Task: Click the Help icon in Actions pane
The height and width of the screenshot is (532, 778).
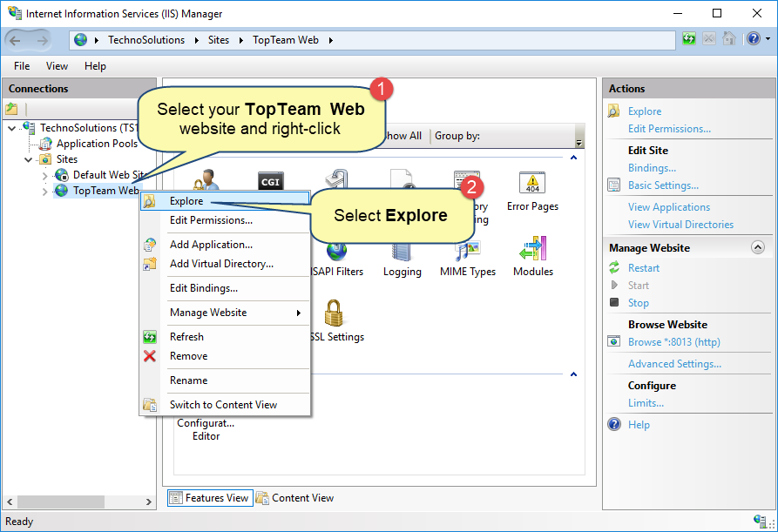Action: pyautogui.click(x=614, y=424)
